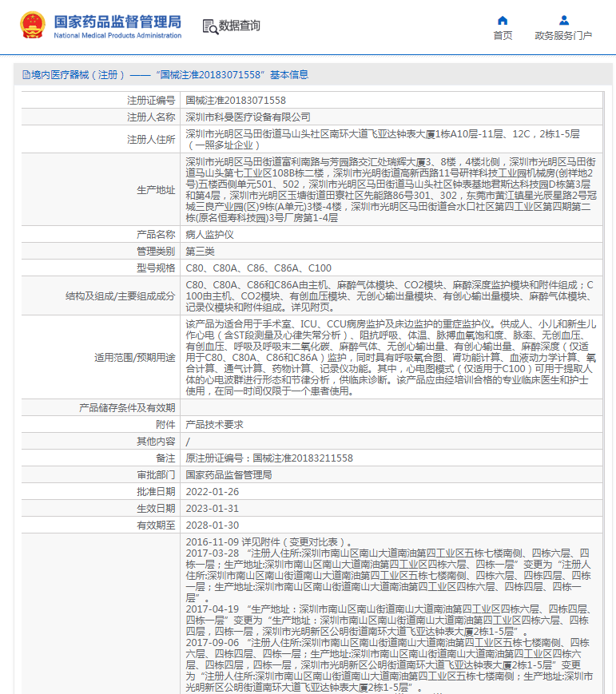616x694 pixels.
Task: Select registration number 国械注准20183071558 value cell
Action: tap(391, 101)
